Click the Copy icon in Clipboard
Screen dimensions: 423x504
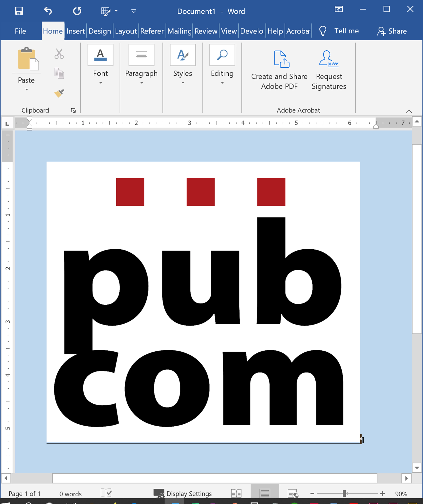(x=59, y=73)
